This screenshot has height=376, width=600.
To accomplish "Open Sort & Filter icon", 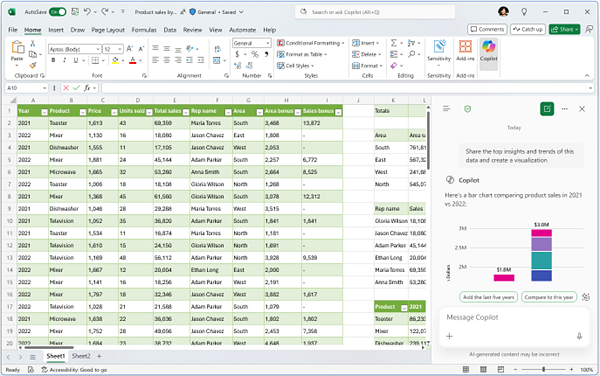I will pyautogui.click(x=411, y=43).
